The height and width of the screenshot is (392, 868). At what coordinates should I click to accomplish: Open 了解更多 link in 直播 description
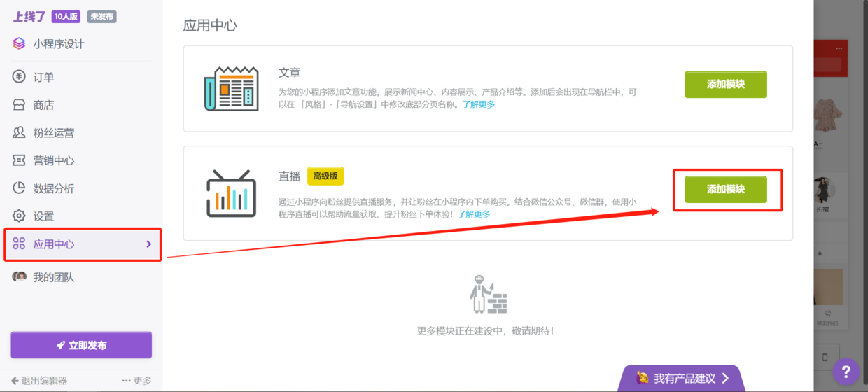point(474,214)
